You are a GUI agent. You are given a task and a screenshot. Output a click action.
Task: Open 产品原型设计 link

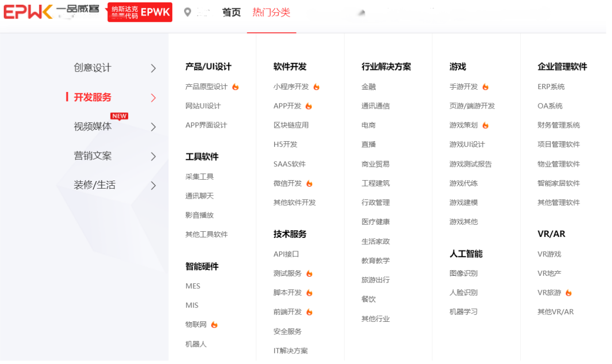coord(206,87)
